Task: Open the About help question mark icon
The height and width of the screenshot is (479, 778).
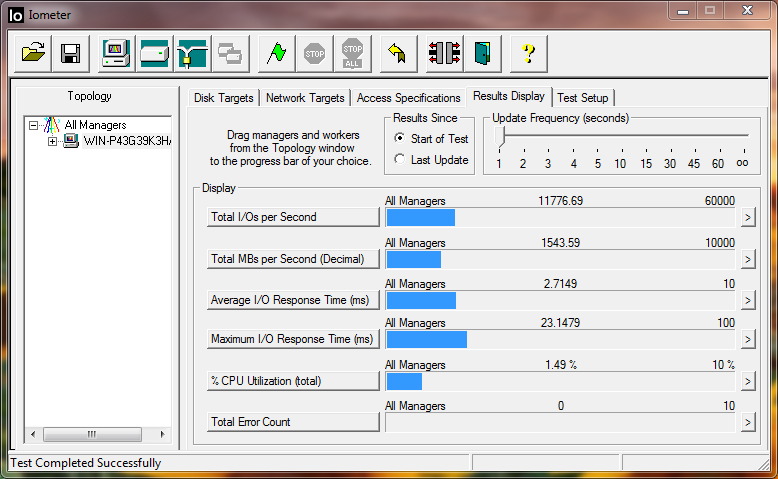Action: pos(529,54)
